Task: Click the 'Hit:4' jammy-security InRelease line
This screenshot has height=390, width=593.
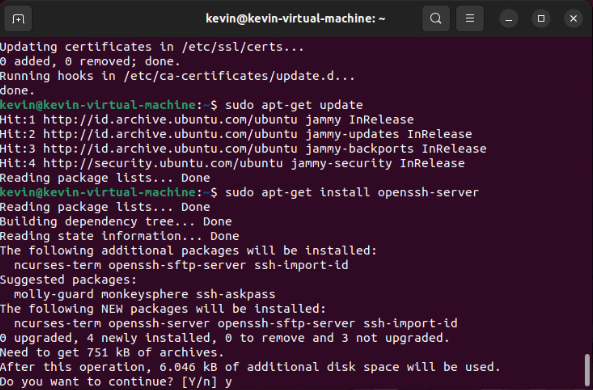Action: (x=232, y=163)
